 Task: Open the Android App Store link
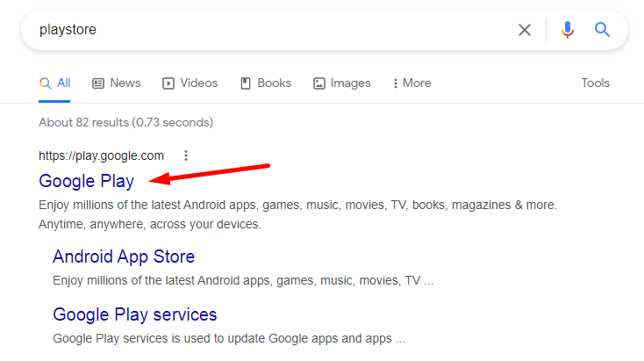pos(124,256)
